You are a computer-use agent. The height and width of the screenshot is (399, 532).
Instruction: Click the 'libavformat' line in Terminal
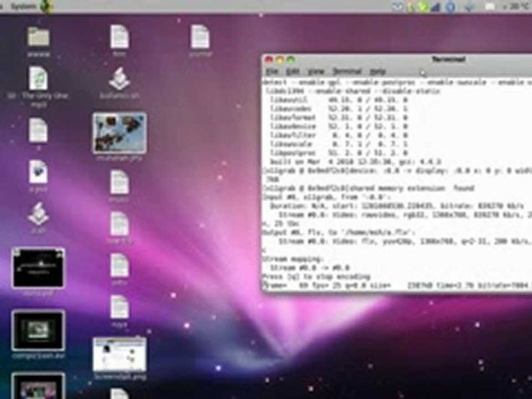click(x=339, y=117)
